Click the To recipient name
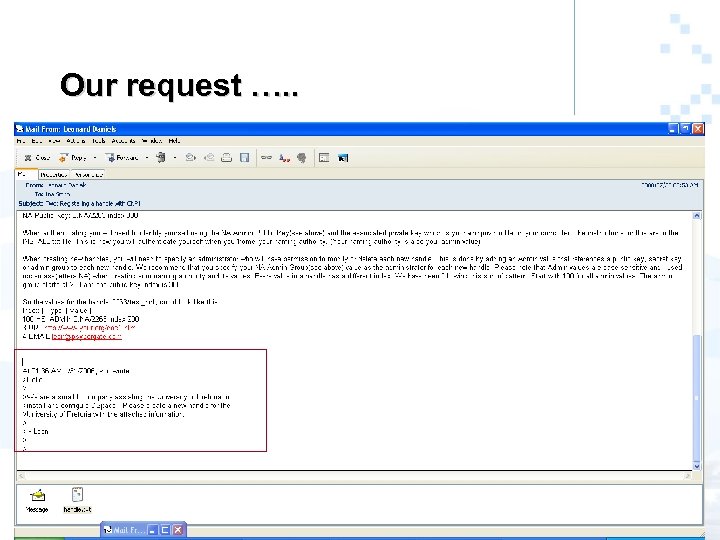The width and height of the screenshot is (720, 540). pyautogui.click(x=57, y=194)
